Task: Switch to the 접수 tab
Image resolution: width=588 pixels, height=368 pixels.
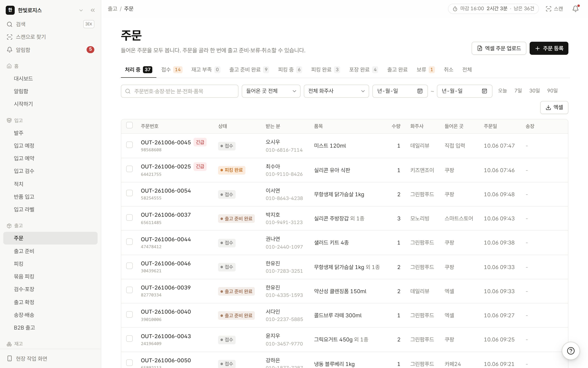Action: click(171, 70)
